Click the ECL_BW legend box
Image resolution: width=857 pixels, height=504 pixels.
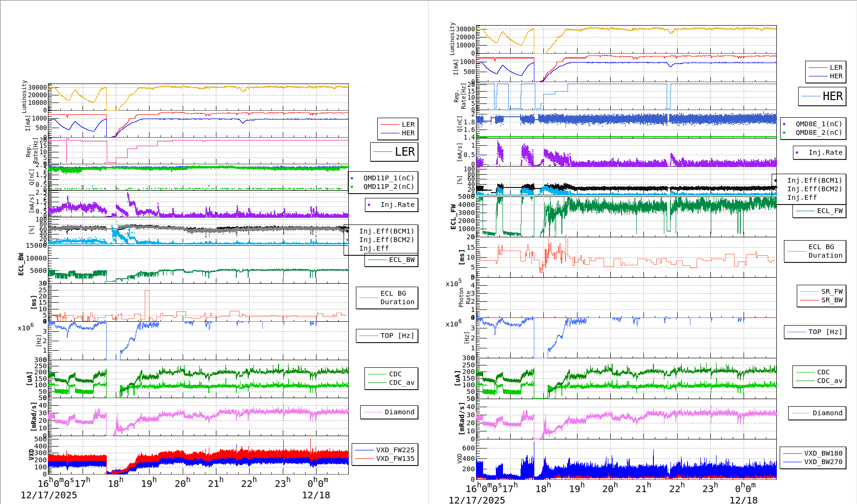391,260
